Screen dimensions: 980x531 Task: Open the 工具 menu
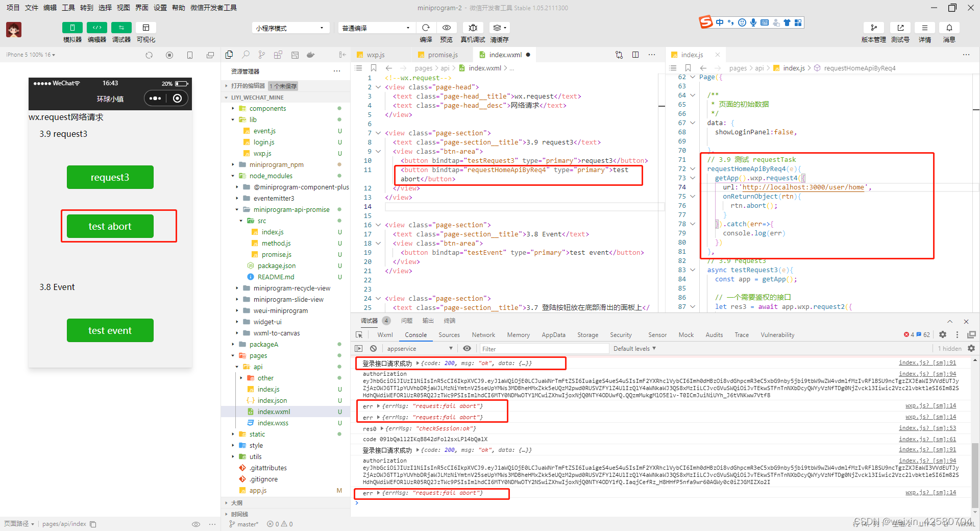pyautogui.click(x=68, y=8)
